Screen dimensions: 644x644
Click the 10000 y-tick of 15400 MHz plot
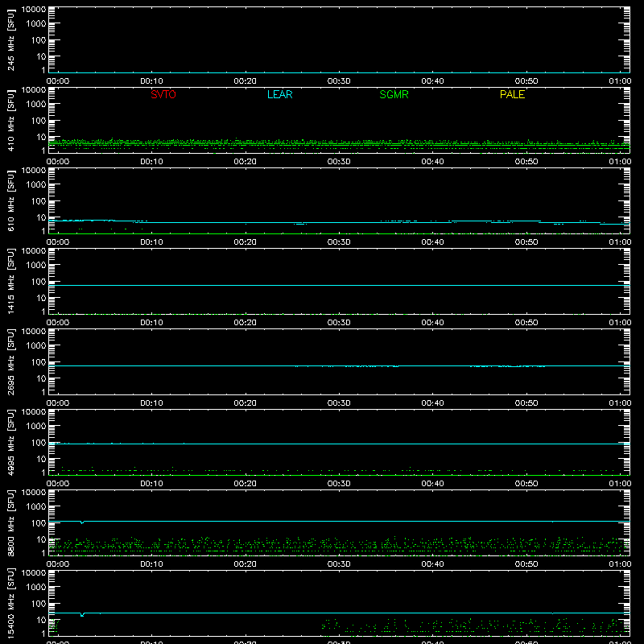coord(34,573)
